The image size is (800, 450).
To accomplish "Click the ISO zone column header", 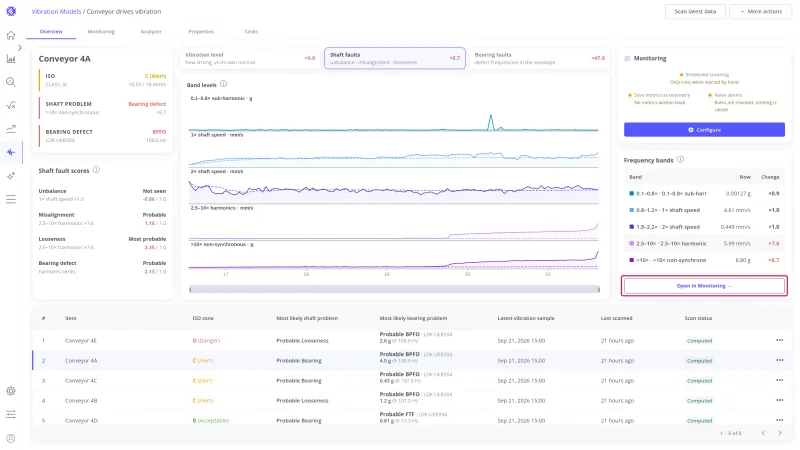I will click(203, 318).
